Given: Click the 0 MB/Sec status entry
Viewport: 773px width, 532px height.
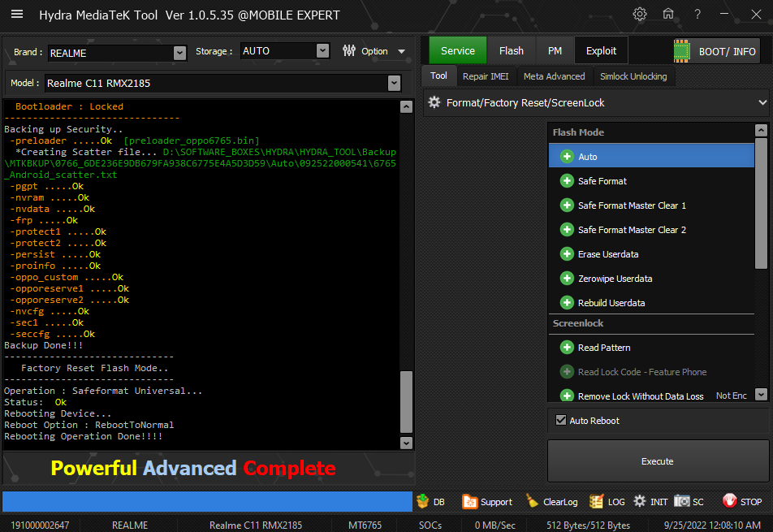Looking at the screenshot, I should click(x=495, y=526).
